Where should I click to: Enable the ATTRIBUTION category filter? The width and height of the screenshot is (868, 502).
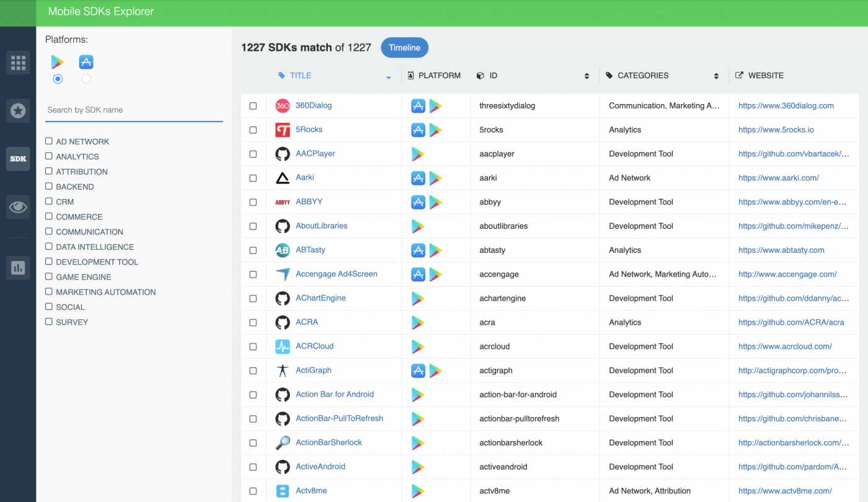pos(49,171)
